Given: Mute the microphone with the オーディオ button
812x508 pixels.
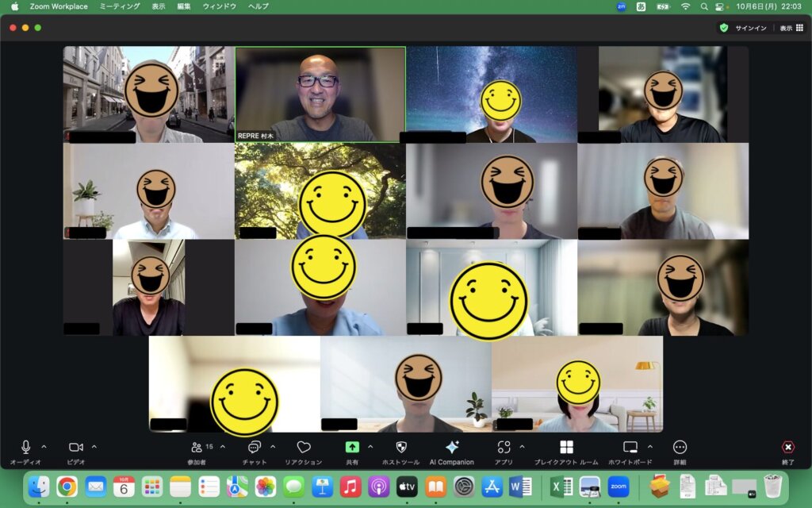Looking at the screenshot, I should 25,448.
